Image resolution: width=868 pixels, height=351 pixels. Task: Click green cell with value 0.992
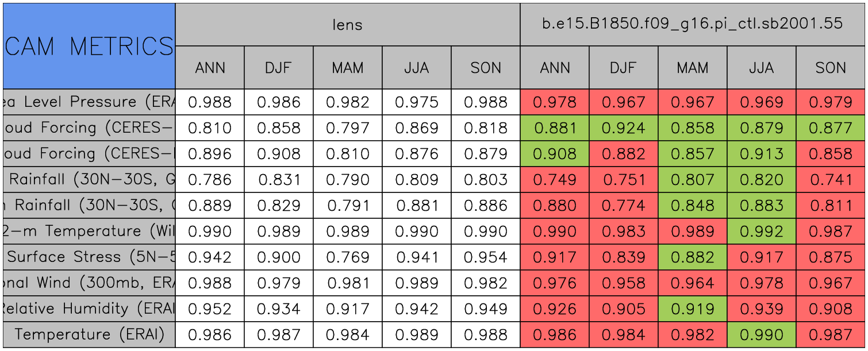[761, 232]
